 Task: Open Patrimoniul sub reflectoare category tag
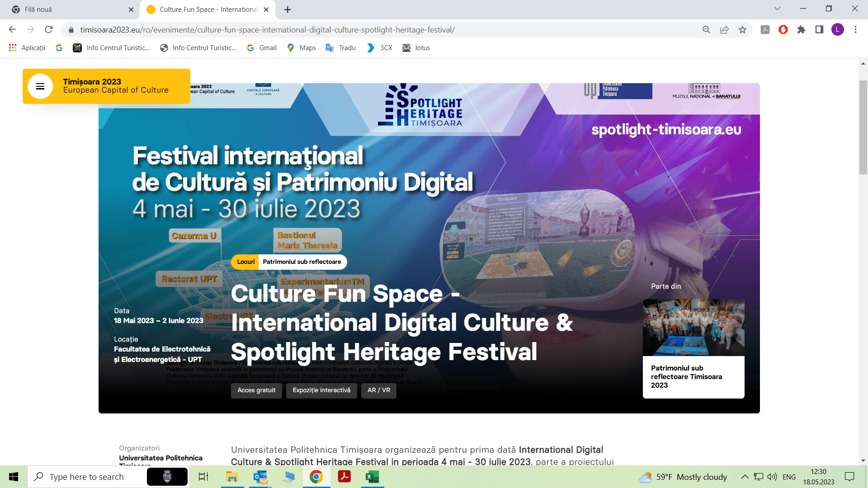(302, 262)
